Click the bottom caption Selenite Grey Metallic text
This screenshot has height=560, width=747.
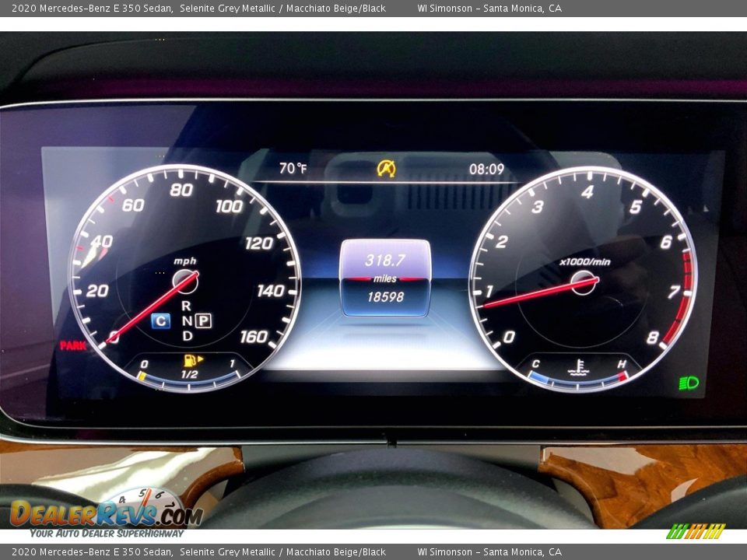point(227,552)
